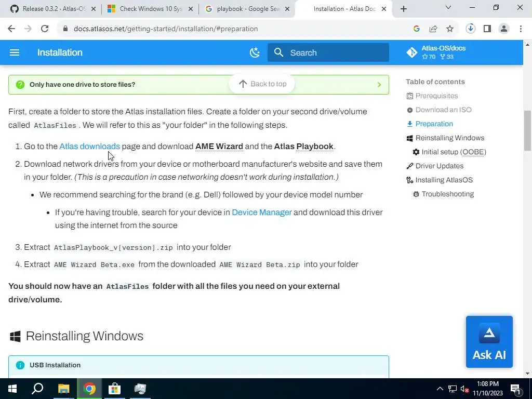The height and width of the screenshot is (399, 532).
Task: Click the Windows icon beside Reinstalling Windows
Action: click(410, 138)
